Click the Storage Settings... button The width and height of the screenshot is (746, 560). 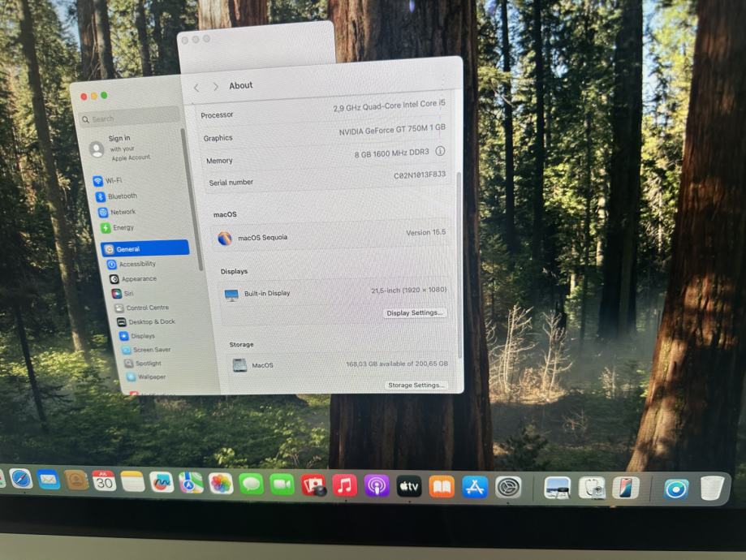click(x=416, y=386)
